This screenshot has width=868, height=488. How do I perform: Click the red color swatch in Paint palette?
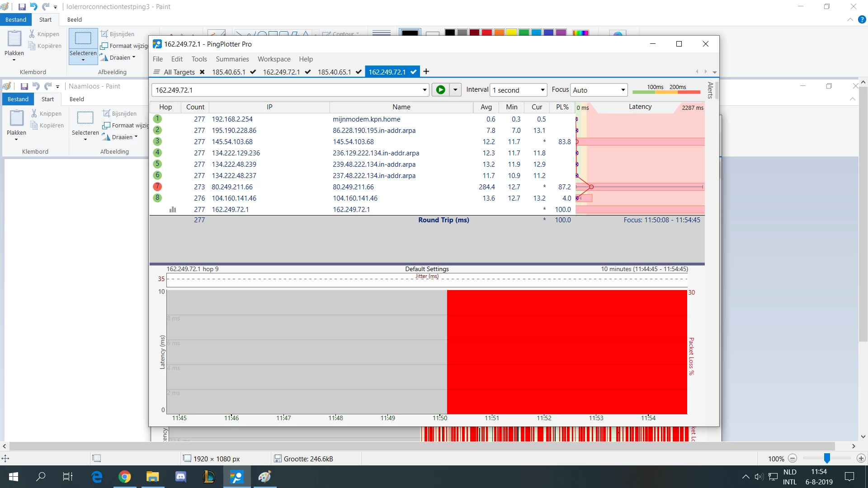(487, 33)
